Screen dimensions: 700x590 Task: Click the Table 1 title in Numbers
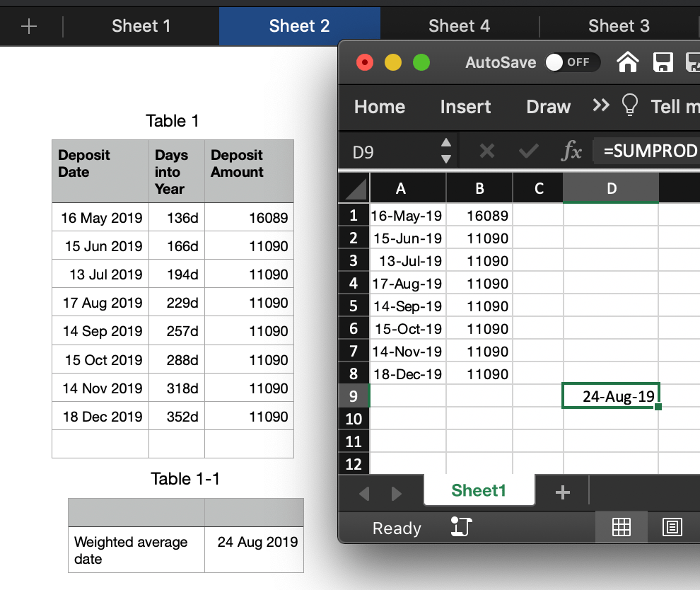click(x=173, y=121)
